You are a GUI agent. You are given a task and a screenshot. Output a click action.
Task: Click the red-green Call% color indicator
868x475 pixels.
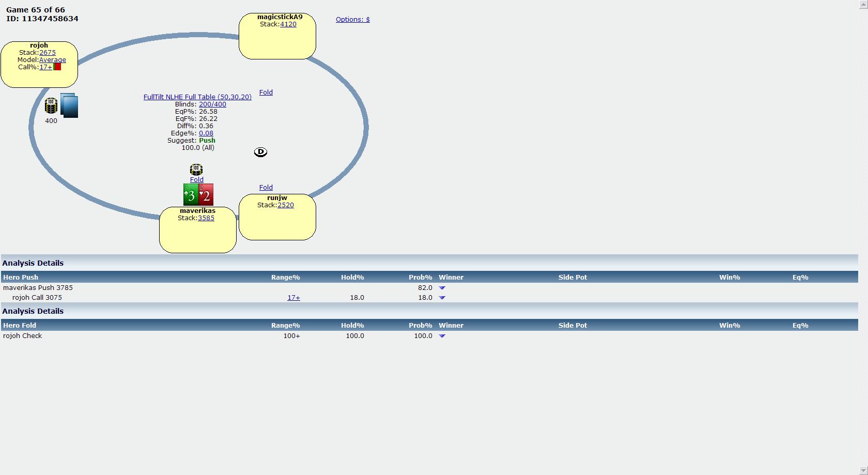click(57, 67)
